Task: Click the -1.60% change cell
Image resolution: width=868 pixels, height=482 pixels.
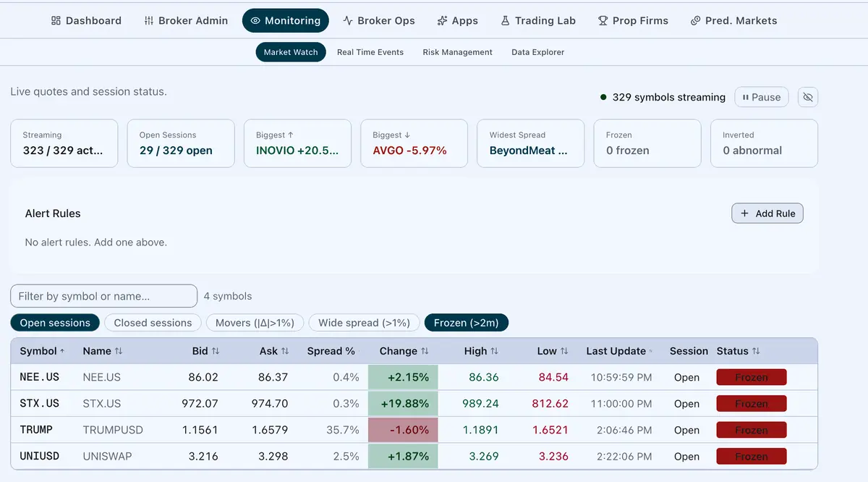Action: (x=403, y=430)
